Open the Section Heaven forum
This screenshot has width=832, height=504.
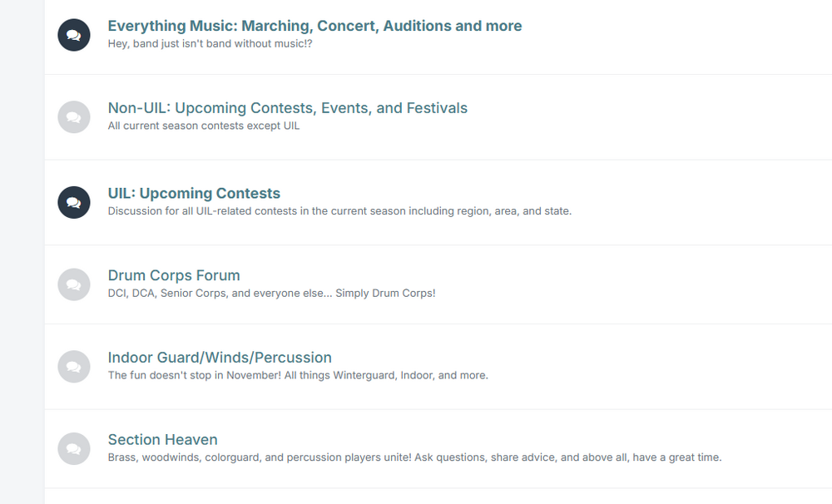162,439
